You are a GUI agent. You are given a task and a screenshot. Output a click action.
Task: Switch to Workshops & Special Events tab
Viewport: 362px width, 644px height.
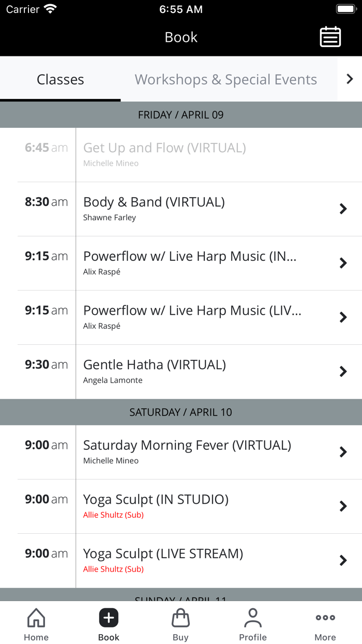coord(225,80)
